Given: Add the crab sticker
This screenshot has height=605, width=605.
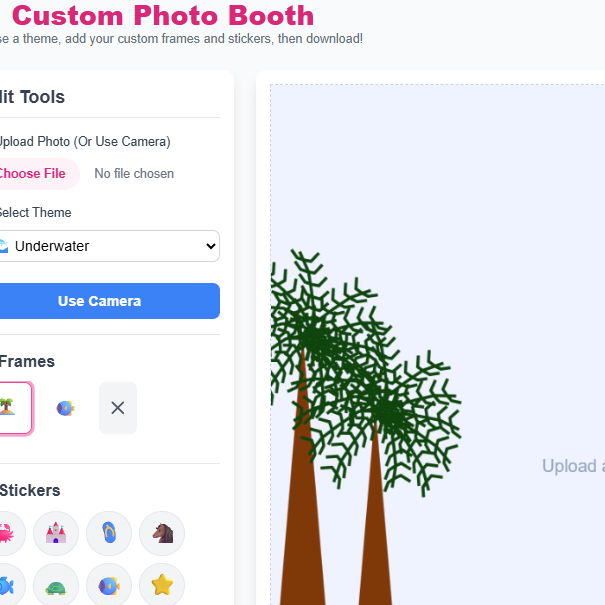Looking at the screenshot, I should [6, 534].
